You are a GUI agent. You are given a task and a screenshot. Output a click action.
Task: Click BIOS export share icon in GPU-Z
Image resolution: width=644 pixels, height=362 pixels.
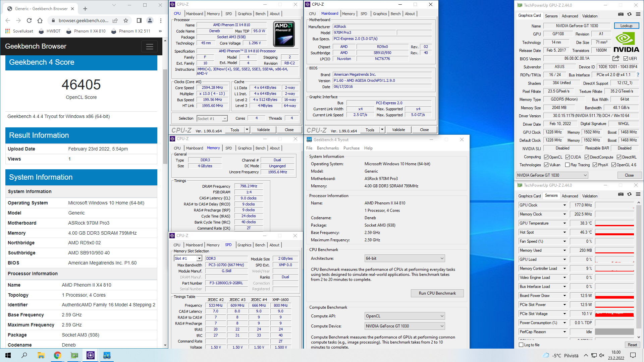coord(616,58)
